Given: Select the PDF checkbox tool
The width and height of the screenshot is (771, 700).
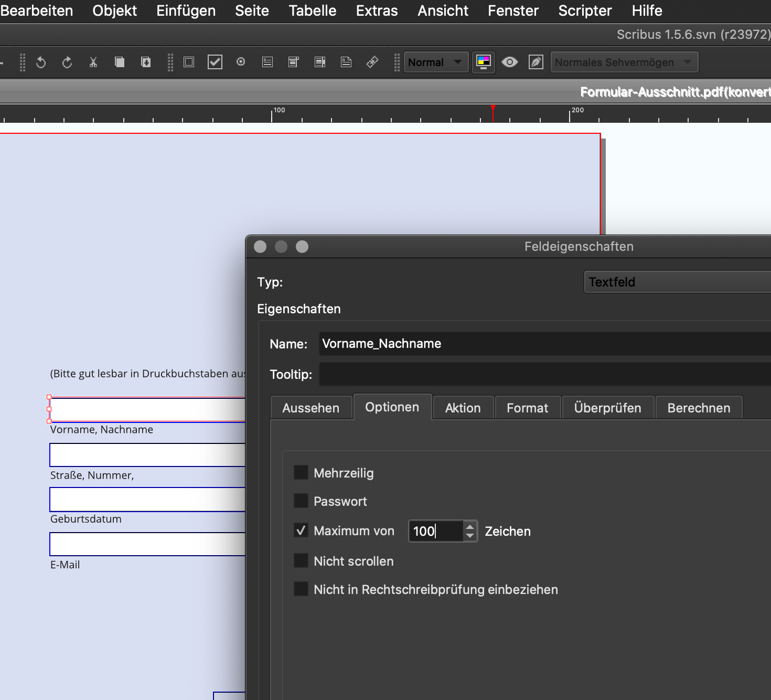Looking at the screenshot, I should pyautogui.click(x=215, y=62).
